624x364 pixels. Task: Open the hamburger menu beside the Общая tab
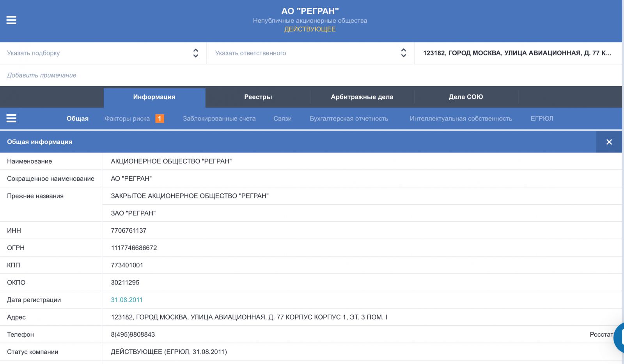pyautogui.click(x=11, y=118)
